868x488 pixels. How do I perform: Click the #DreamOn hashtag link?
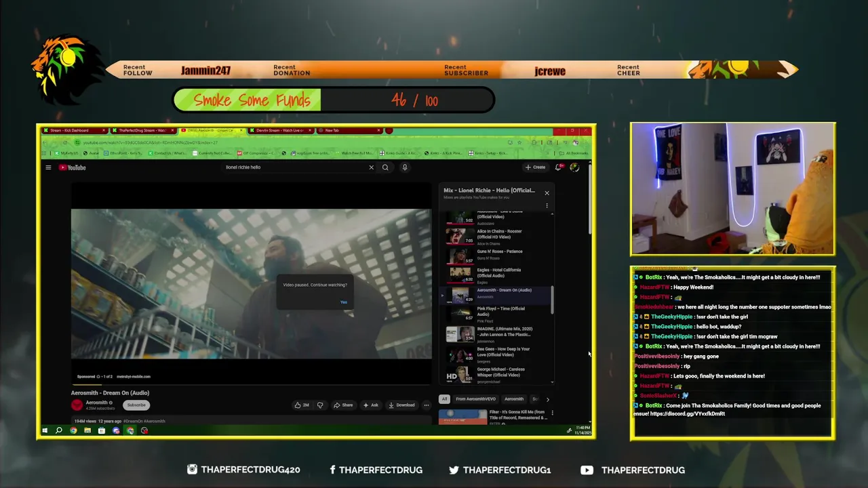point(133,421)
